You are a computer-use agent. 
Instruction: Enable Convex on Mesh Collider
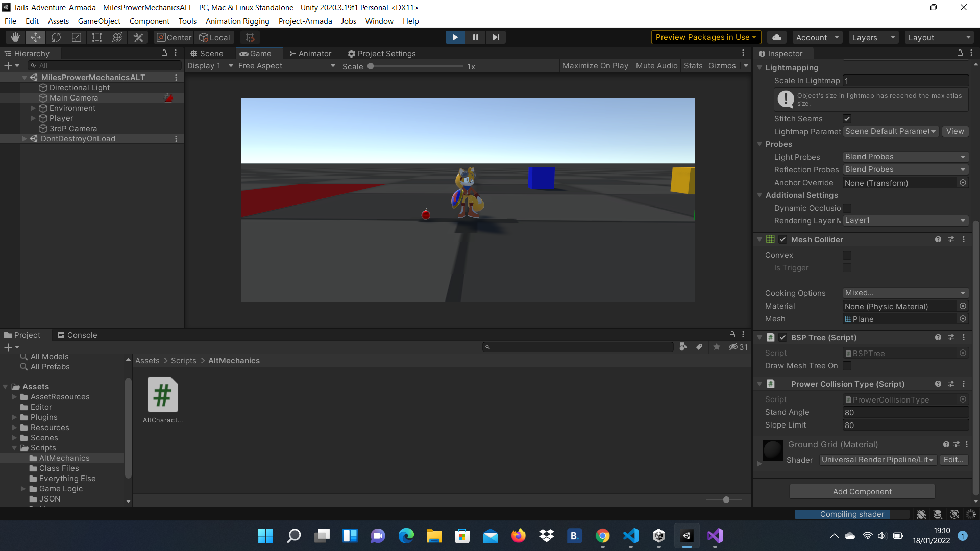point(847,255)
